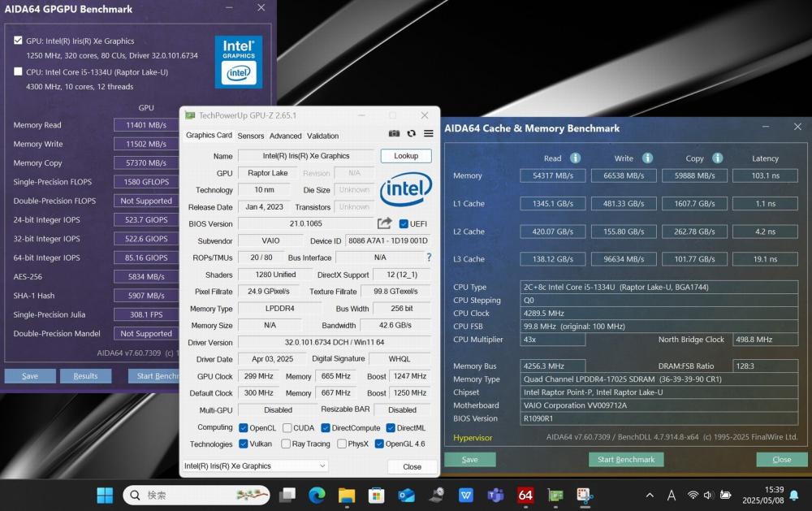812x511 pixels.
Task: Switch to the Sensors tab
Action: [x=251, y=136]
